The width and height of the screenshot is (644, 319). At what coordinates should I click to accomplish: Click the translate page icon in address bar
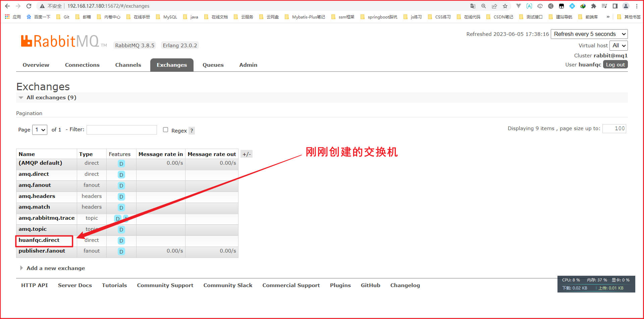pyautogui.click(x=473, y=6)
